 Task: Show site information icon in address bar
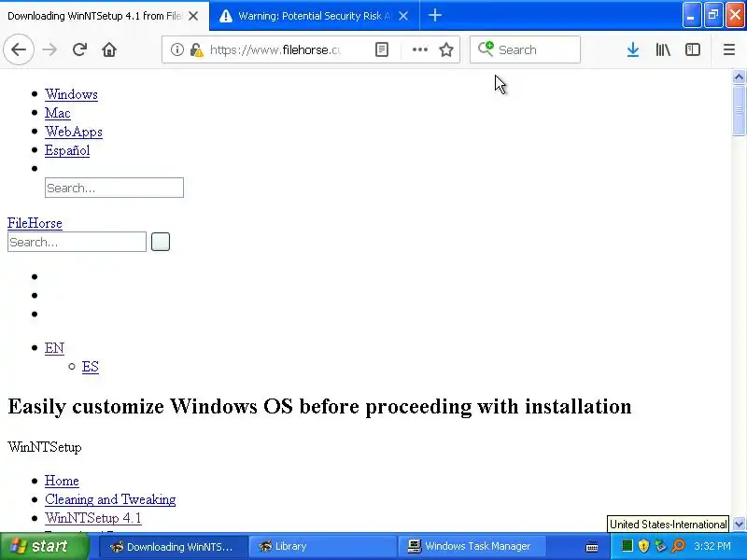pos(177,49)
